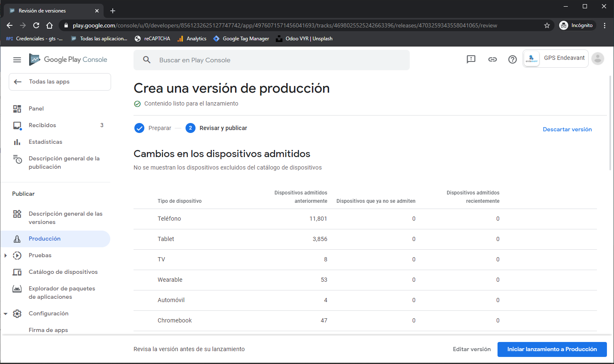Click the Buscar en Play Console field

[x=271, y=60]
